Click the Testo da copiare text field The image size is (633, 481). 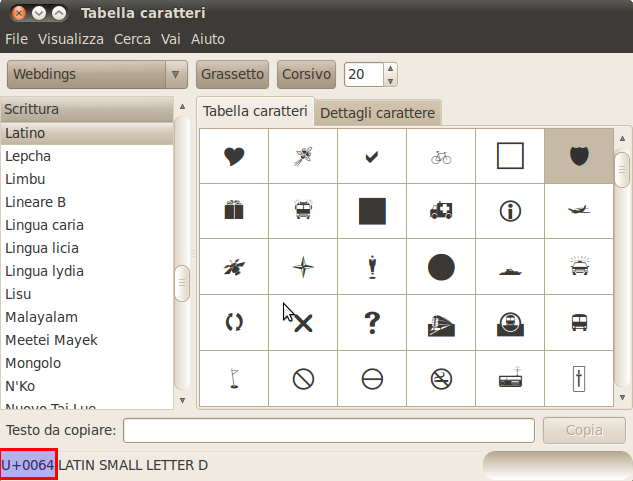[328, 430]
